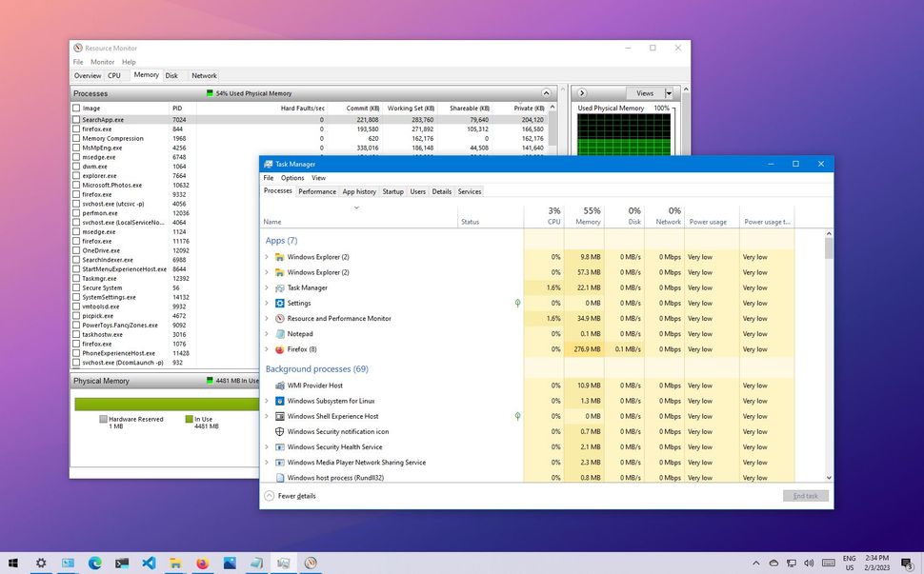Open Firefox from the taskbar

[202, 564]
